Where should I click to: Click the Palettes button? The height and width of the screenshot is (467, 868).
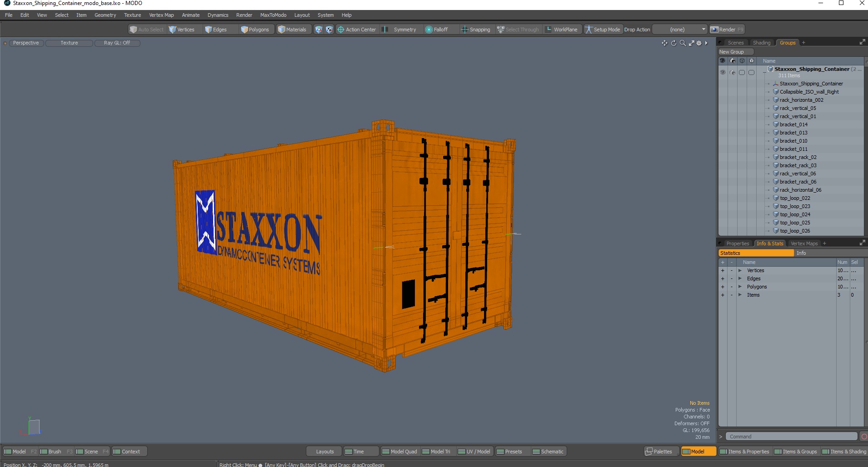tap(661, 452)
